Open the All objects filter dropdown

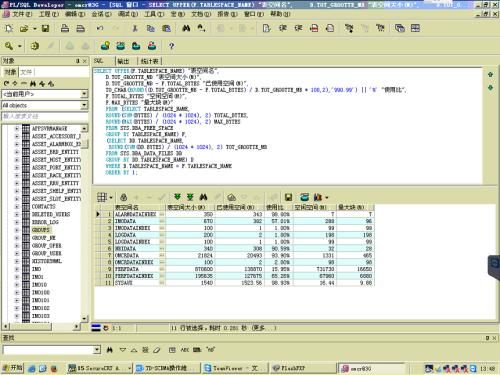coord(84,105)
